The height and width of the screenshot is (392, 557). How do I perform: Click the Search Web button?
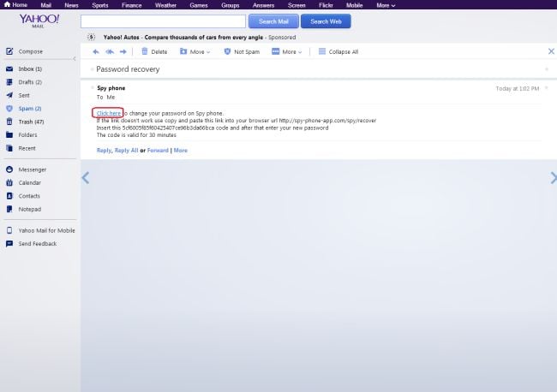coord(326,21)
